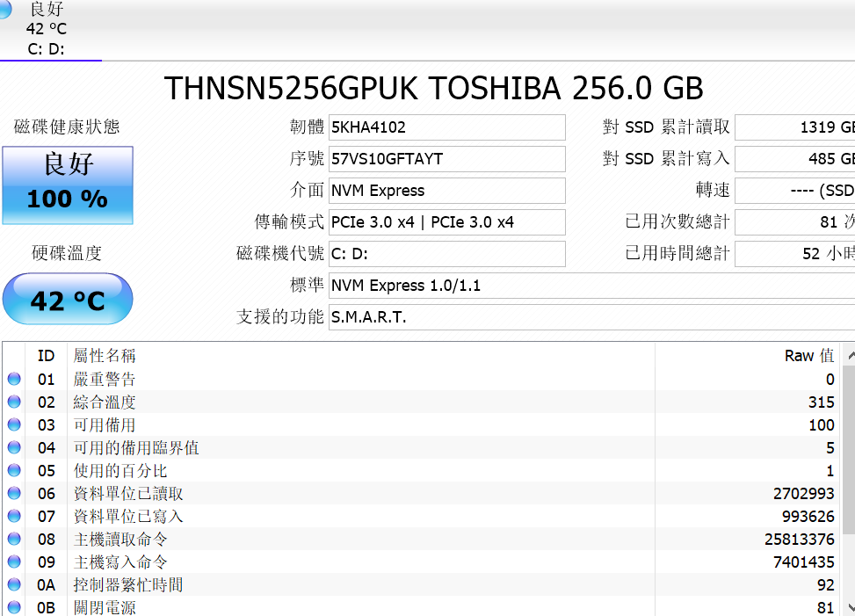Click raw value 25813376
855x616 pixels.
(800, 540)
